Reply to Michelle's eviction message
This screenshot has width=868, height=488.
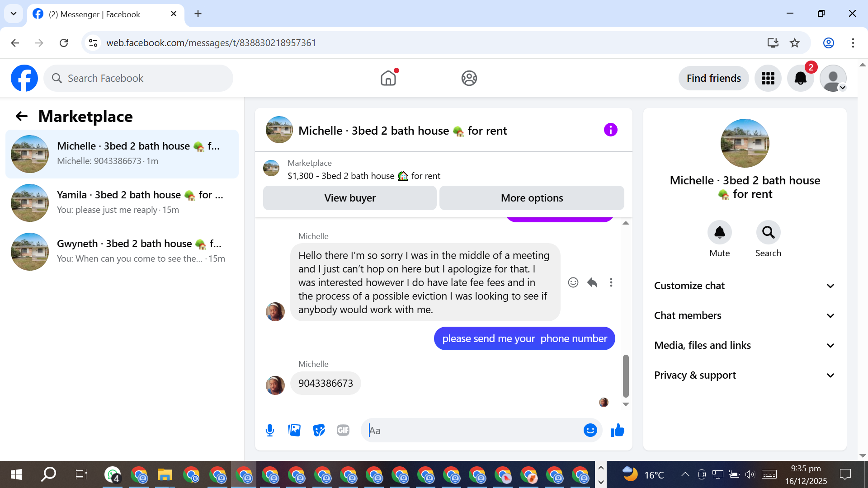pos(592,282)
